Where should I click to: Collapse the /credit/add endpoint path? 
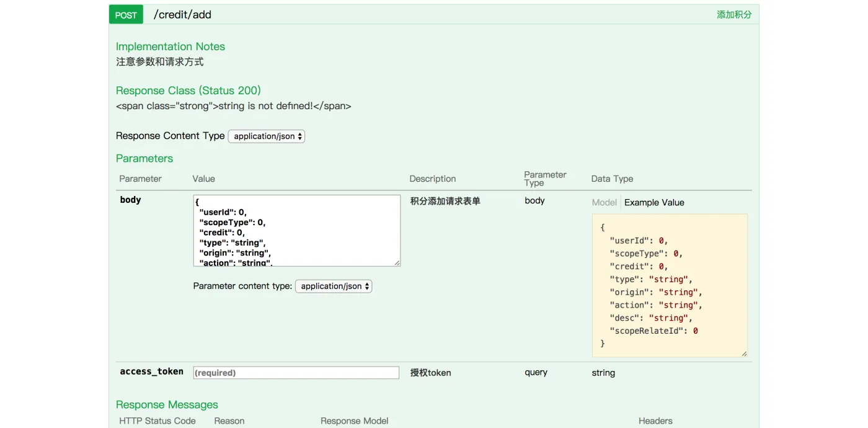182,15
